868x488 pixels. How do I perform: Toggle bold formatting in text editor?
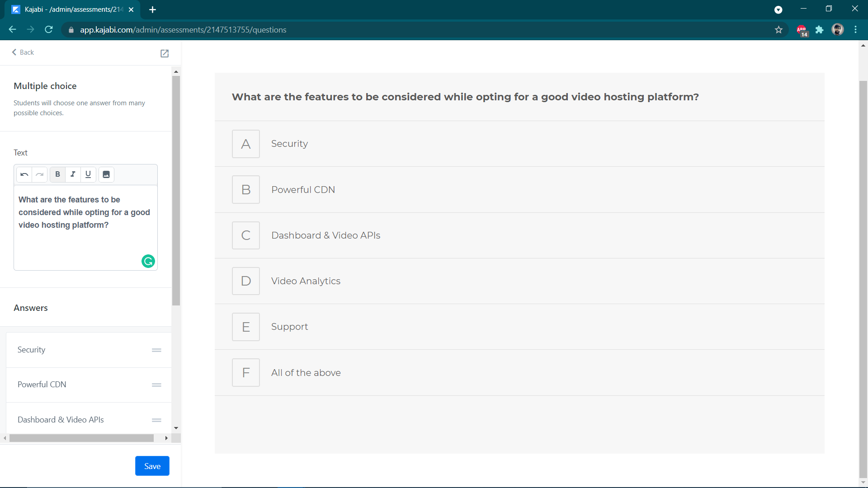(x=57, y=174)
